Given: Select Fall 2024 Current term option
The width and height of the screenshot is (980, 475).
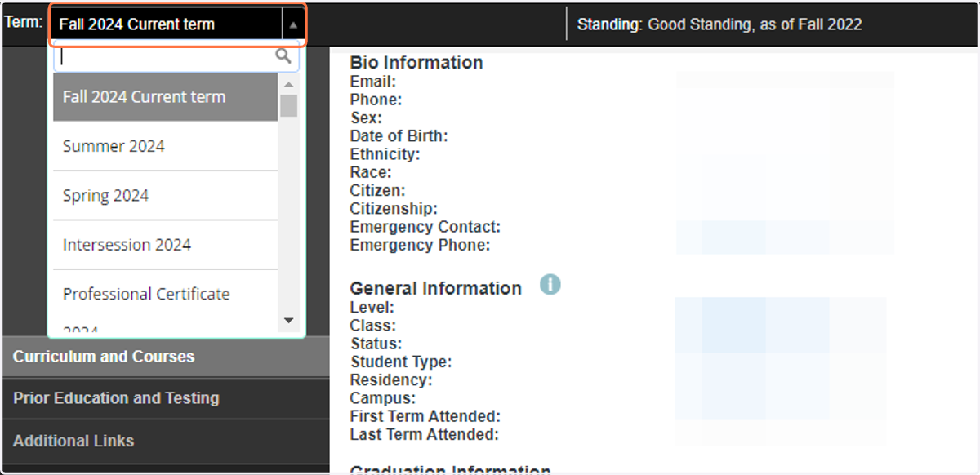Looking at the screenshot, I should [166, 97].
